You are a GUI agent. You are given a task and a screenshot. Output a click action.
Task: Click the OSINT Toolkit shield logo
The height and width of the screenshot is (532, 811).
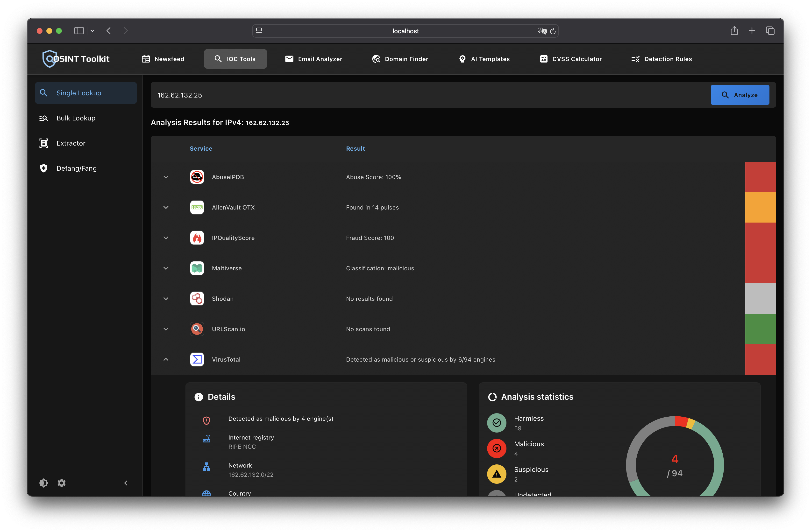coord(50,59)
